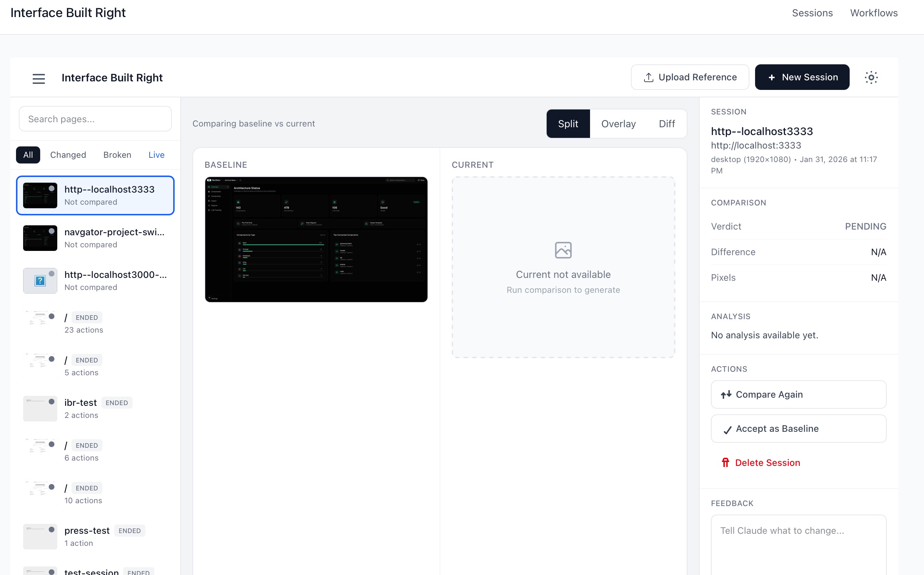Open the Sessions page
The height and width of the screenshot is (575, 924).
[812, 12]
